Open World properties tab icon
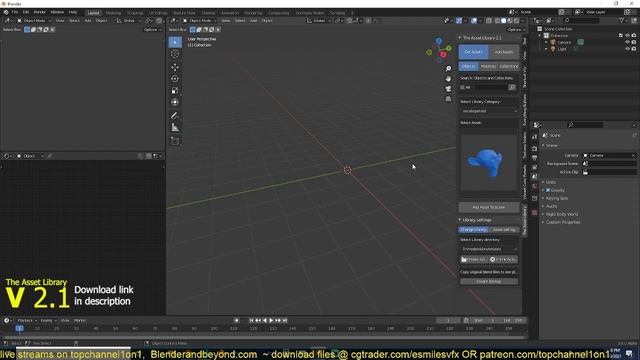Viewport: 640px width, 360px height. click(535, 186)
